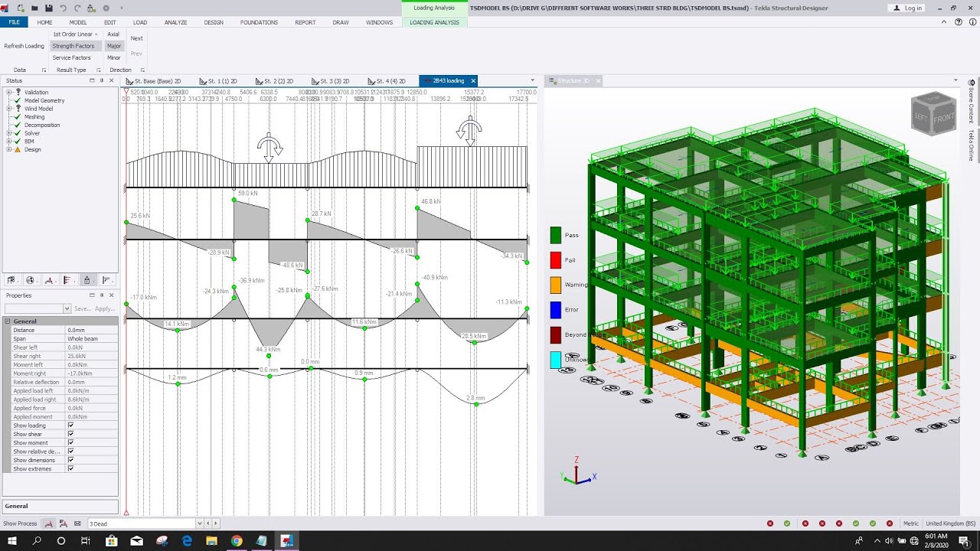This screenshot has height=551, width=980.
Task: Click the Windows Start button
Action: click(x=12, y=540)
